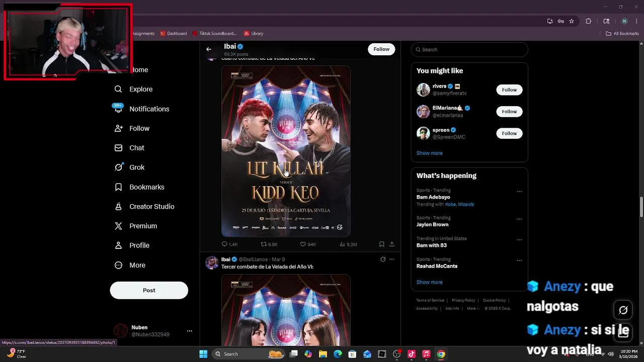
Task: Open the Profile page from sidebar
Action: point(139,245)
